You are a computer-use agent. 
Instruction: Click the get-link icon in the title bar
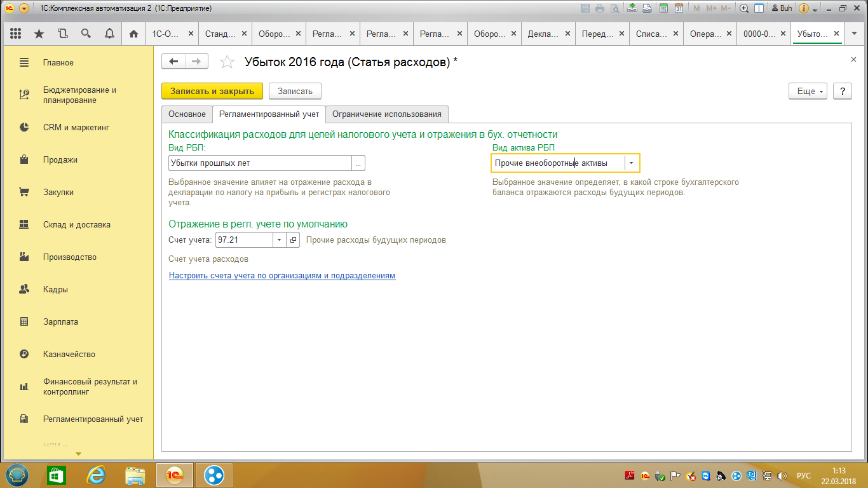click(632, 9)
